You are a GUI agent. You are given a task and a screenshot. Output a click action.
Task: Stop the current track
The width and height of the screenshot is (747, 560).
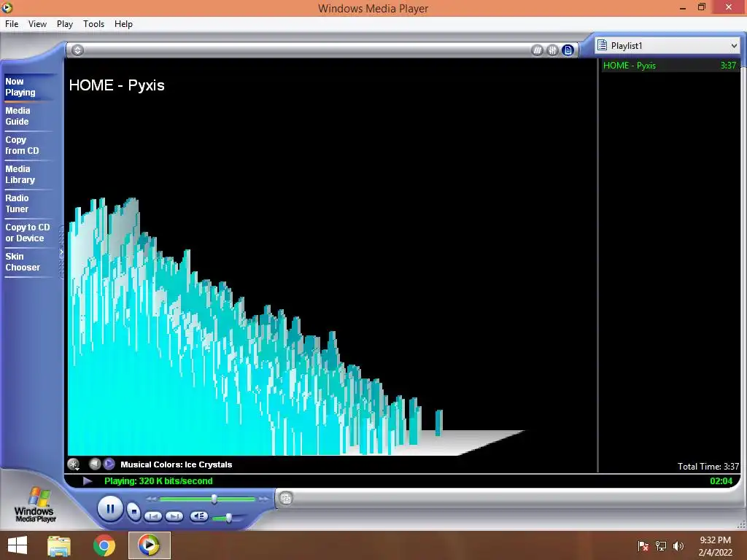134,511
